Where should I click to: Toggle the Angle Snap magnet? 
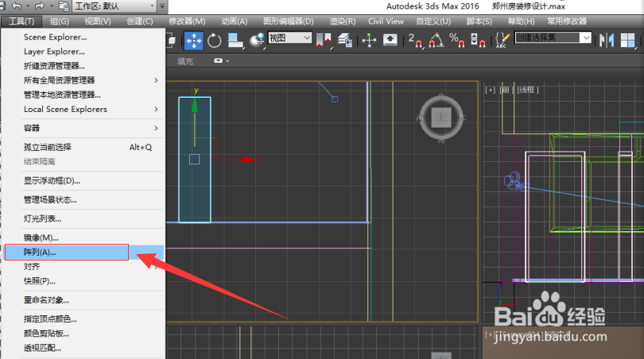click(436, 41)
